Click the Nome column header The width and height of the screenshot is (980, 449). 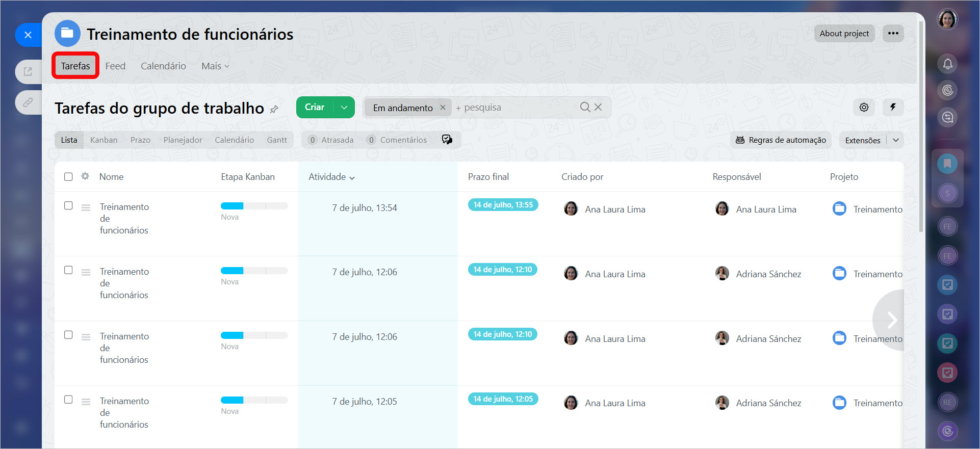pos(111,177)
